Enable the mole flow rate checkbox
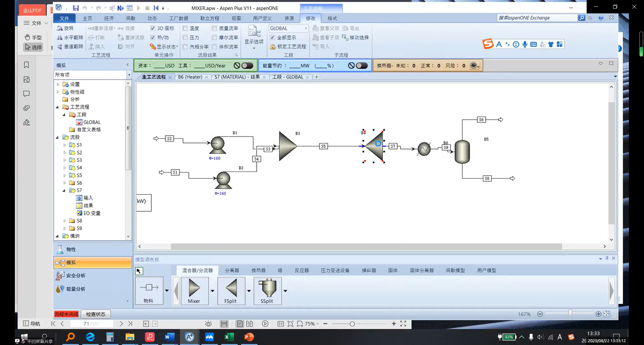Image resolution: width=644 pixels, height=345 pixels. [214, 38]
